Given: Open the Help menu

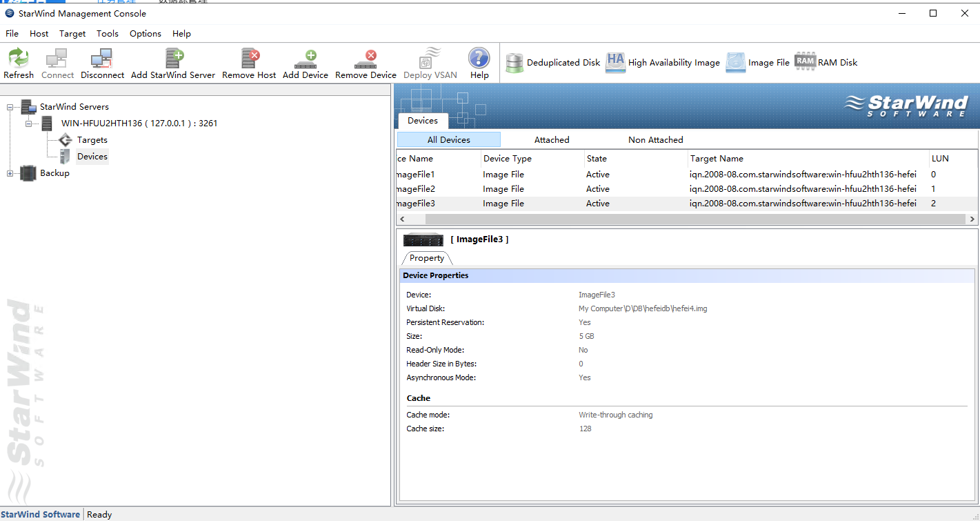Looking at the screenshot, I should pyautogui.click(x=181, y=33).
